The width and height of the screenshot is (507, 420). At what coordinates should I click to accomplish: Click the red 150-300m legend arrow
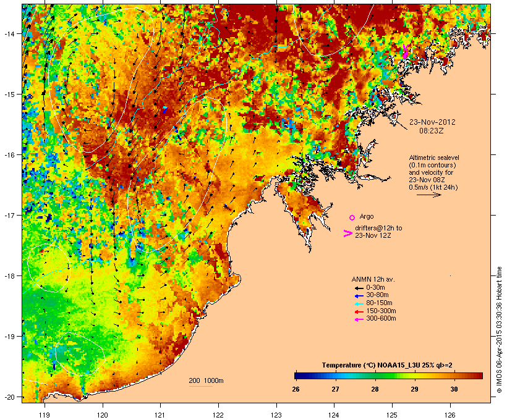359,312
